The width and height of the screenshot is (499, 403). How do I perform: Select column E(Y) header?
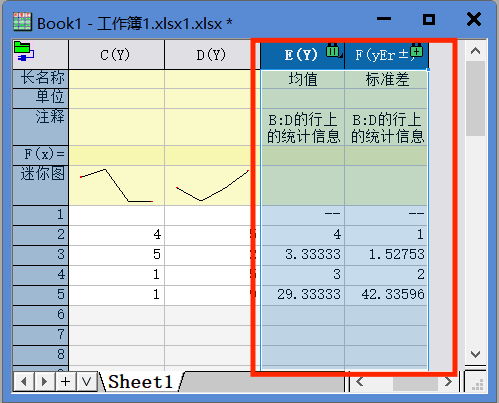303,55
